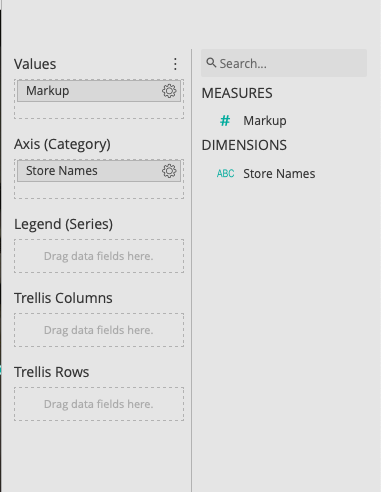
Task: Click the Trellis Rows drop area
Action: [x=99, y=404]
